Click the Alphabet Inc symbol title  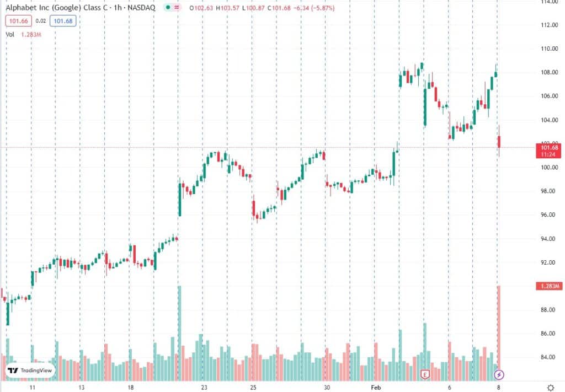(x=80, y=9)
